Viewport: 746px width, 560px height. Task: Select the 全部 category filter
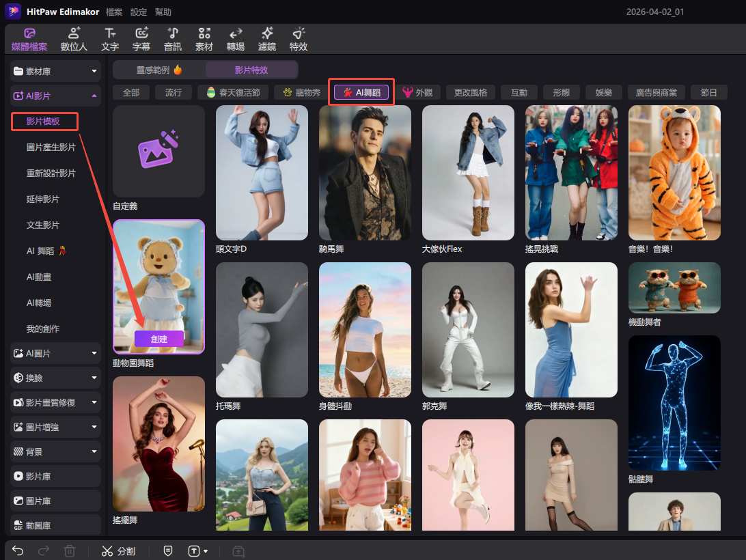click(x=130, y=92)
